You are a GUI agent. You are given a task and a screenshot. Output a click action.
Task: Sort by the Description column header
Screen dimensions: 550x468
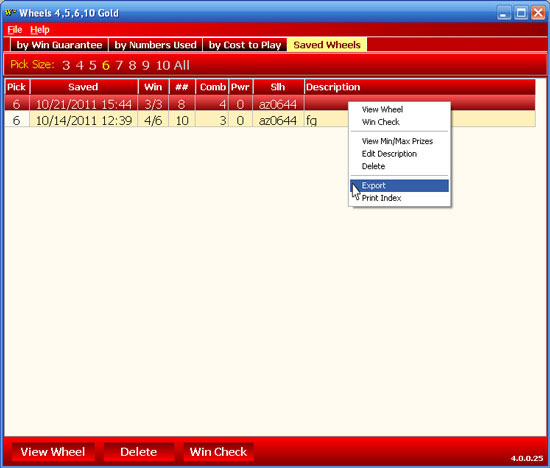coord(420,87)
